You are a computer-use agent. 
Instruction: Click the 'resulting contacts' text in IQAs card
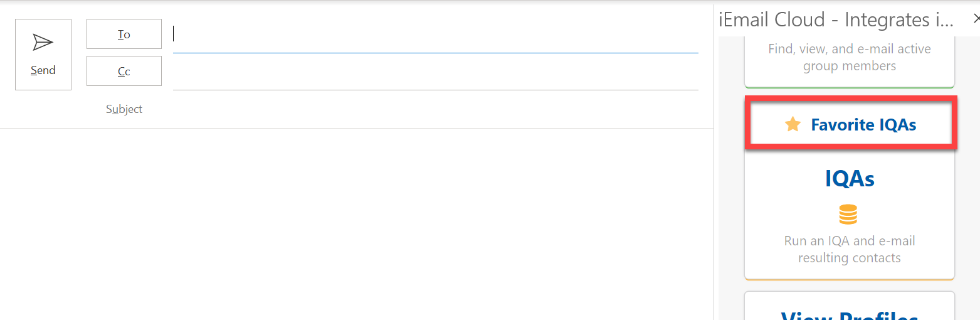[850, 258]
